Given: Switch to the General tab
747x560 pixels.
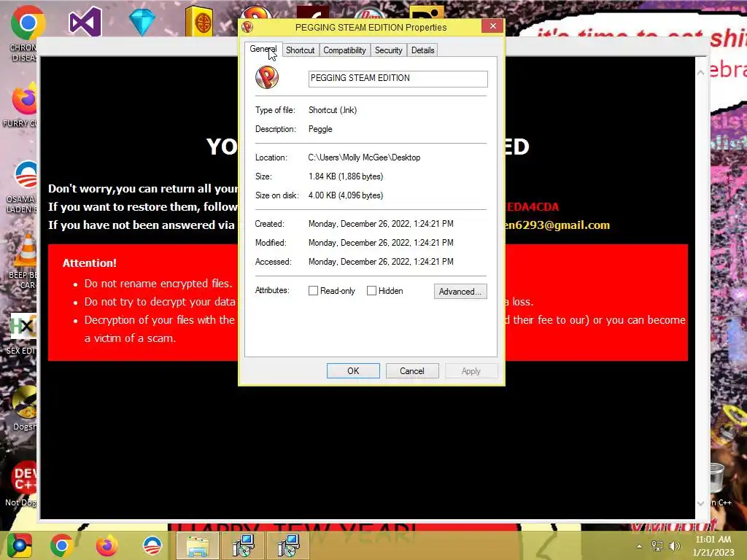Looking at the screenshot, I should (263, 49).
